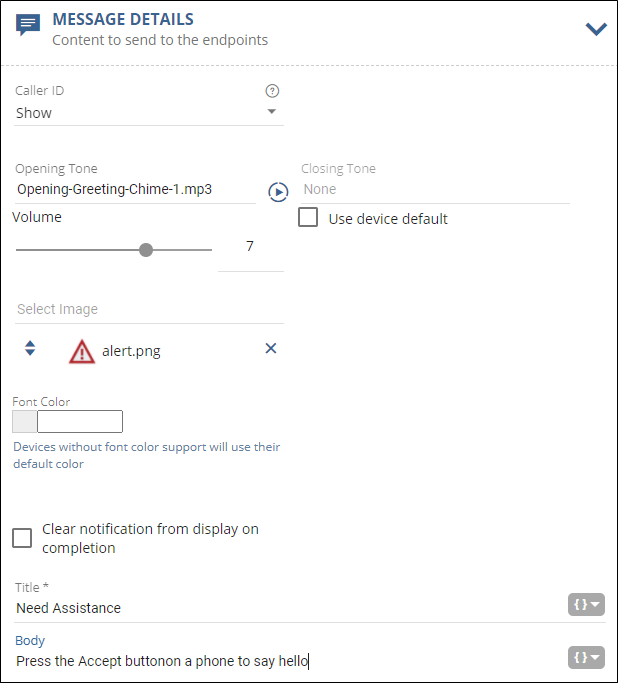Click the Caller ID help question mark

[272, 91]
